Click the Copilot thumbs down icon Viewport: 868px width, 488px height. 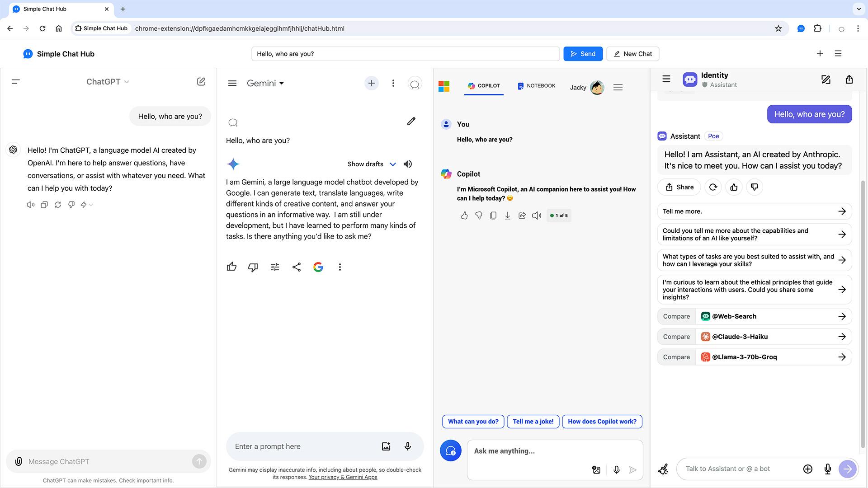pos(478,215)
